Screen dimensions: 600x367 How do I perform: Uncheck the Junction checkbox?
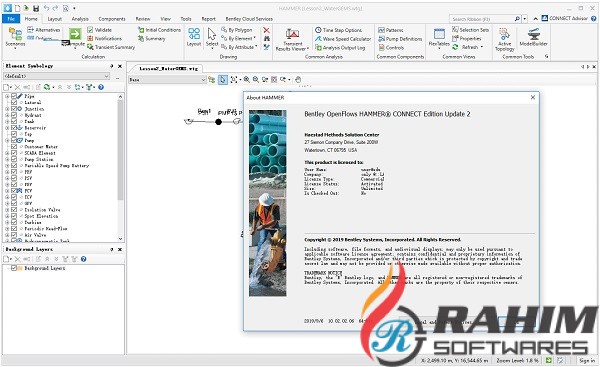click(x=14, y=109)
